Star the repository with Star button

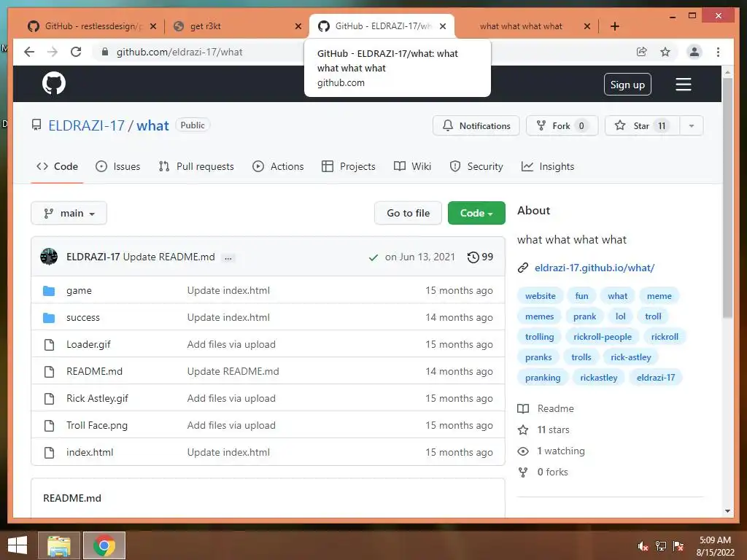pos(642,125)
